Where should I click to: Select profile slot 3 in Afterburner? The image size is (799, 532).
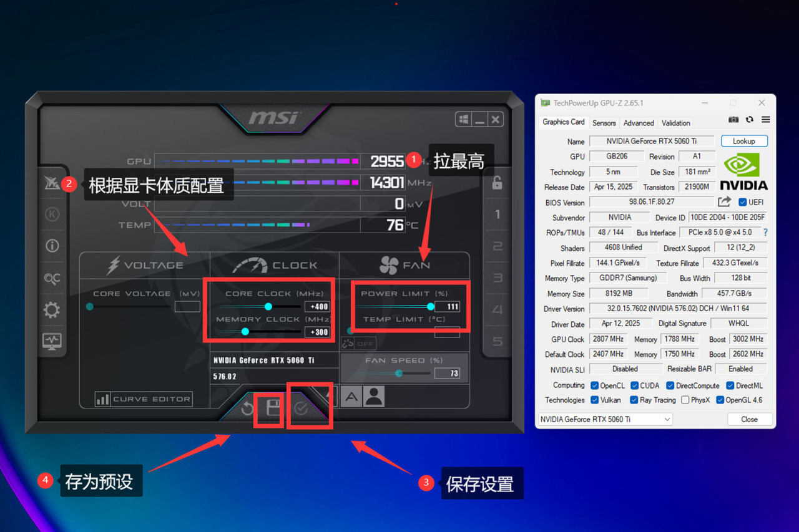click(498, 278)
